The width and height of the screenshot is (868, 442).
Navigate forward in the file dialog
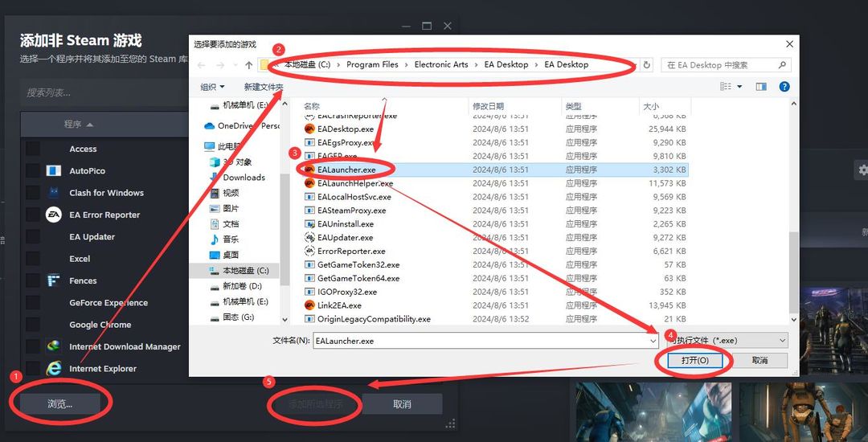(x=220, y=65)
